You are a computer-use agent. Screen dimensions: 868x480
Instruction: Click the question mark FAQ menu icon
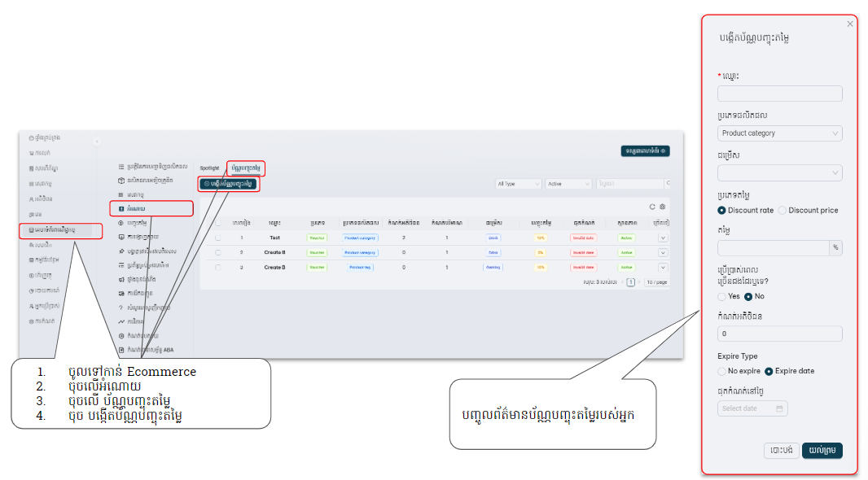pos(121,308)
